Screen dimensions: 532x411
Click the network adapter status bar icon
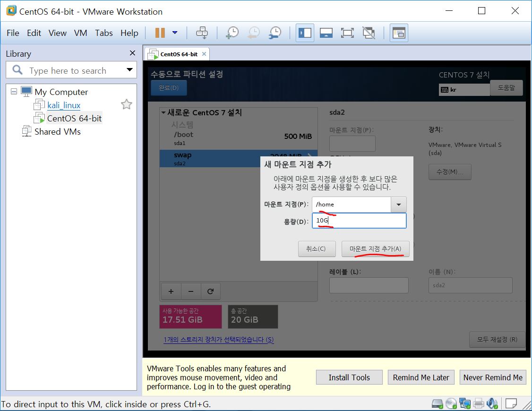pyautogui.click(x=465, y=403)
